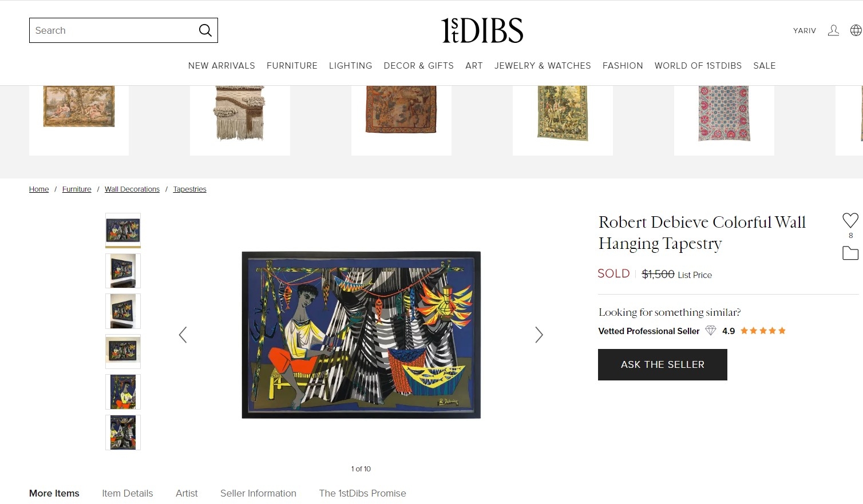Screen dimensions: 863x504
Task: Click the Ask the Seller button
Action: click(x=663, y=364)
